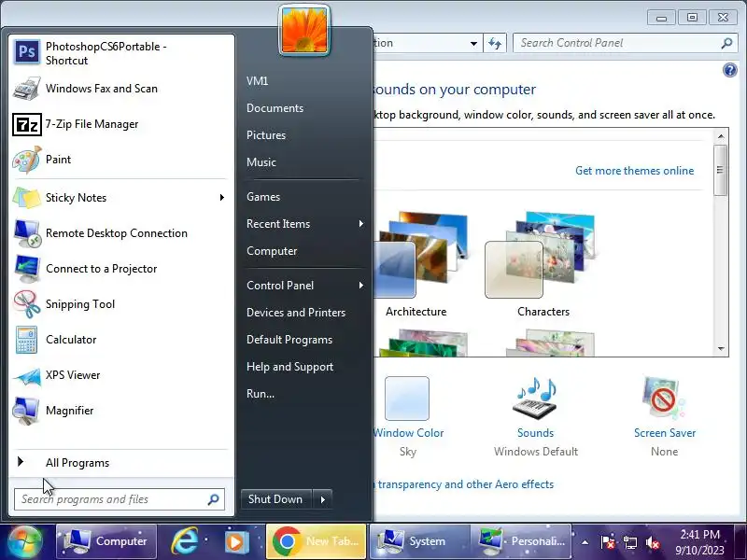Image resolution: width=747 pixels, height=560 pixels.
Task: Open the 7-Zip File Manager icon
Action: pos(27,124)
